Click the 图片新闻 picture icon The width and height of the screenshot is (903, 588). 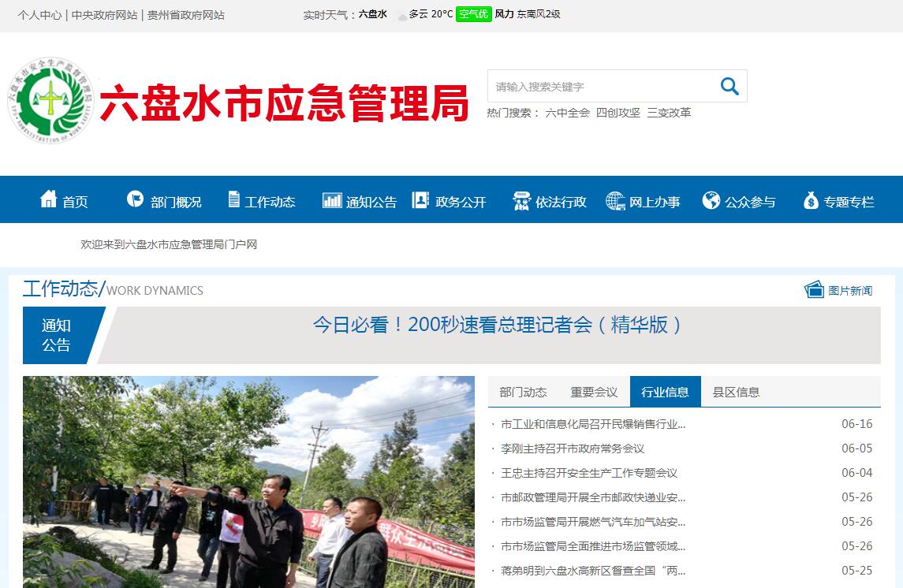(815, 288)
